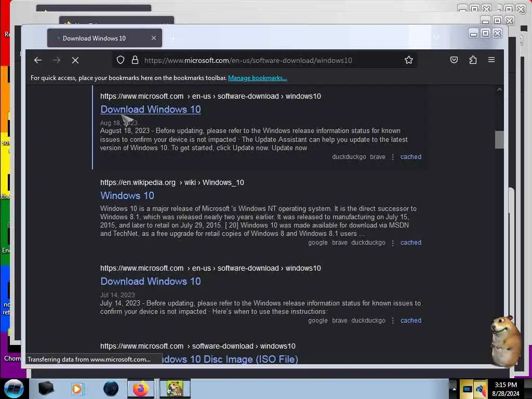532x399 pixels.
Task: Click google source on Jul 14 result
Action: 318,320
